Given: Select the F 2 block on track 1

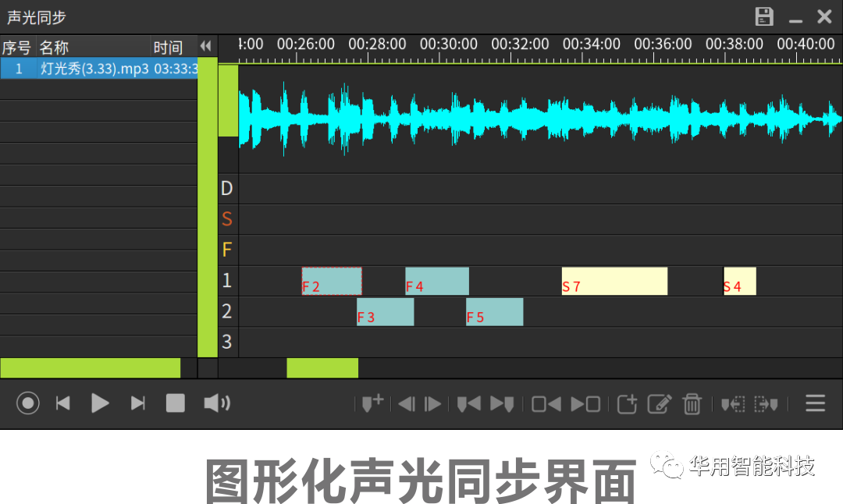Looking at the screenshot, I should [x=332, y=281].
